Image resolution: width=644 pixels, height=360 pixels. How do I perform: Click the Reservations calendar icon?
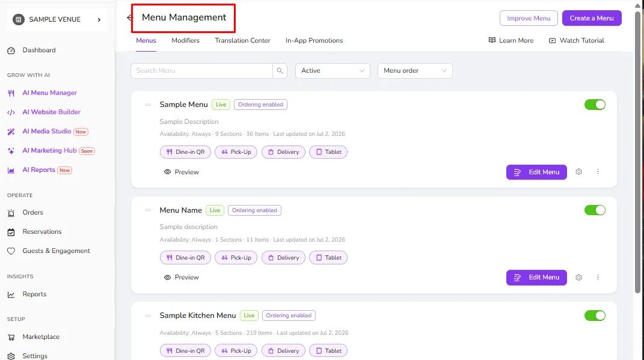click(11, 232)
